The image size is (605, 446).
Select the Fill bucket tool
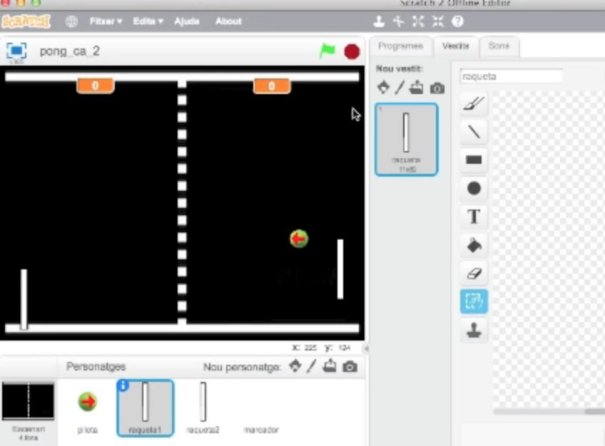pyautogui.click(x=474, y=245)
